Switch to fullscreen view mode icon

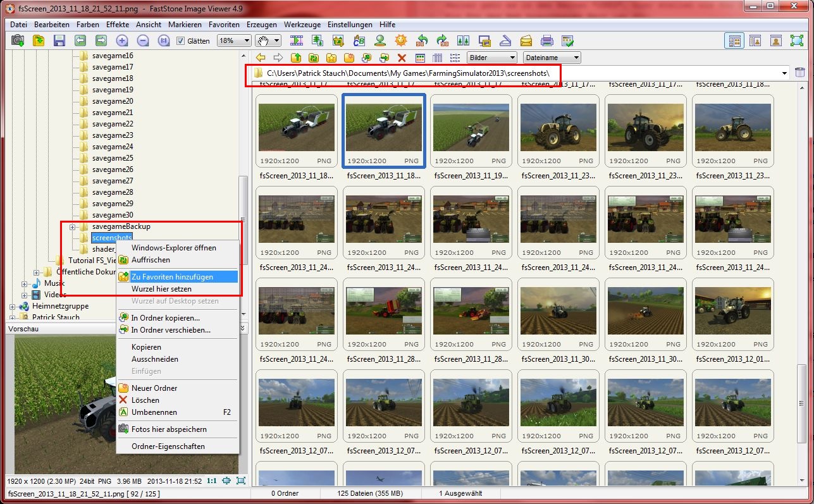tap(796, 40)
